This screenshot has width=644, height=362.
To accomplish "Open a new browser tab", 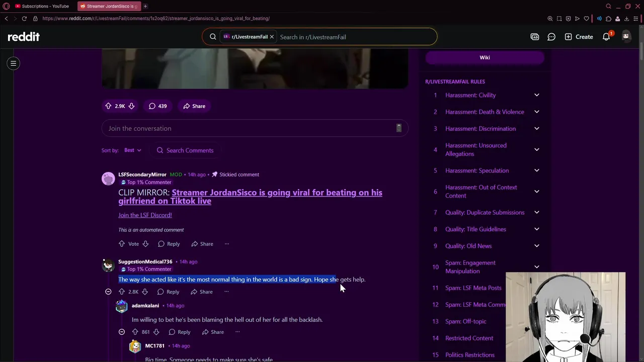I will pos(145,6).
